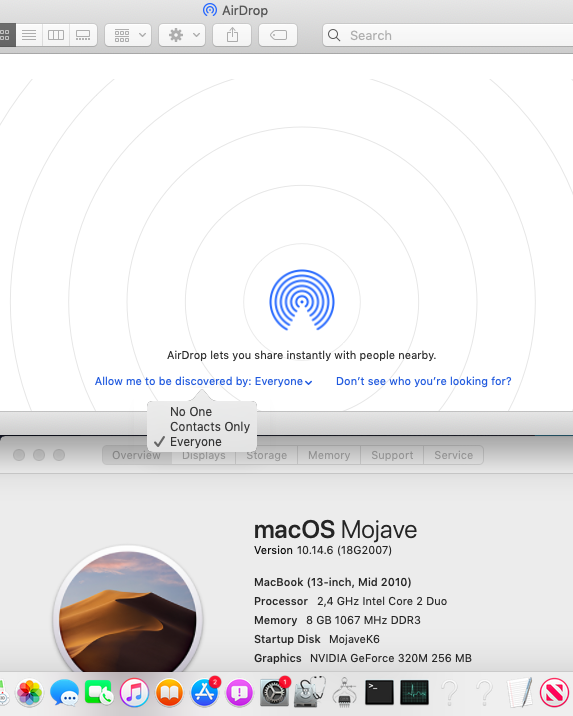Open System Preferences from the Dock
573x716 pixels.
tap(274, 693)
